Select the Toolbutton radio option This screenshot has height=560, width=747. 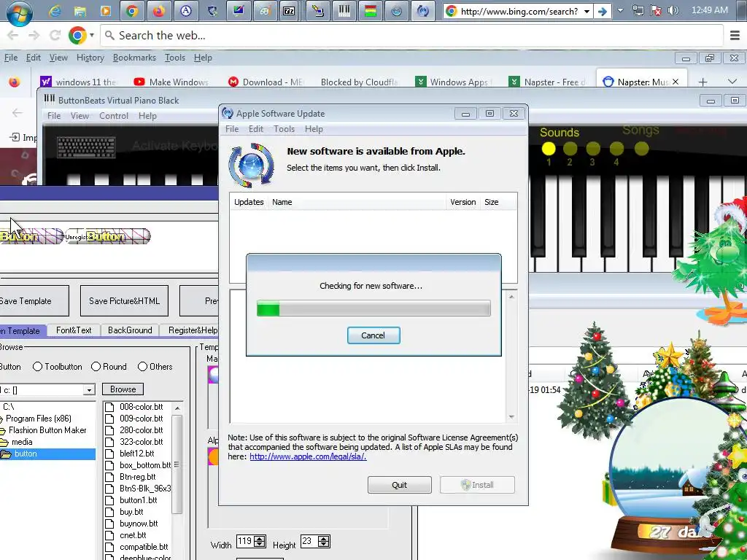[x=38, y=367]
